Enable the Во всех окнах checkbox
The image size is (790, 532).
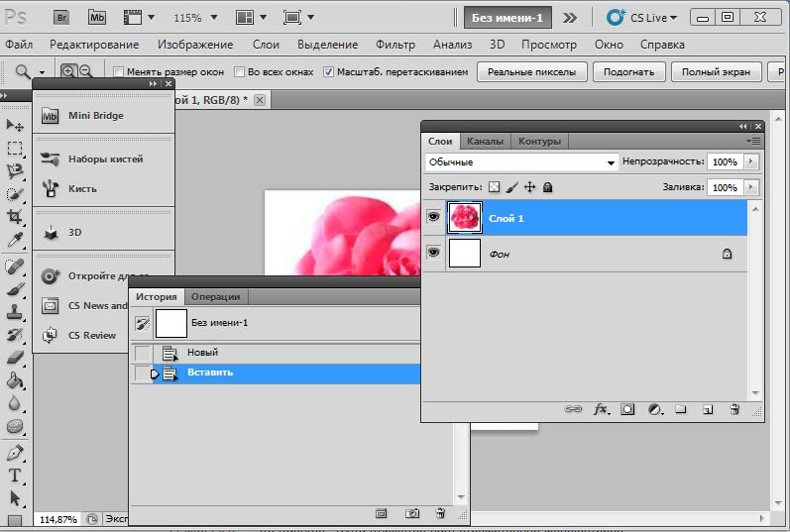point(239,72)
